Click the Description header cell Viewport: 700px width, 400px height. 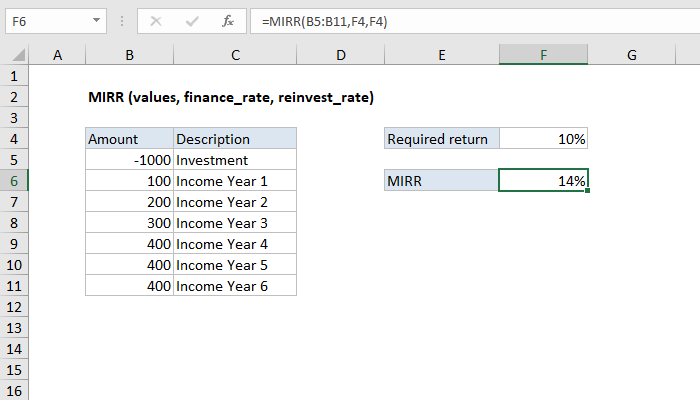tap(235, 139)
